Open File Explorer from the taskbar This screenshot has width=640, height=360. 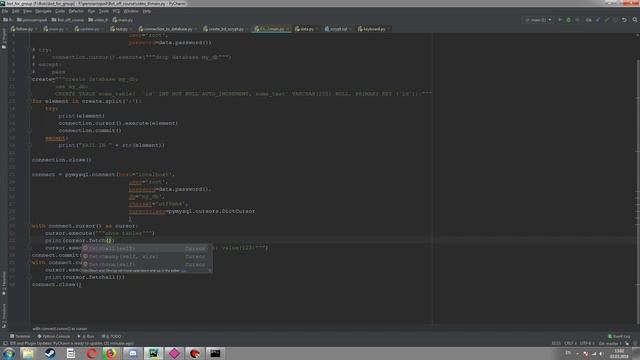tap(28, 353)
